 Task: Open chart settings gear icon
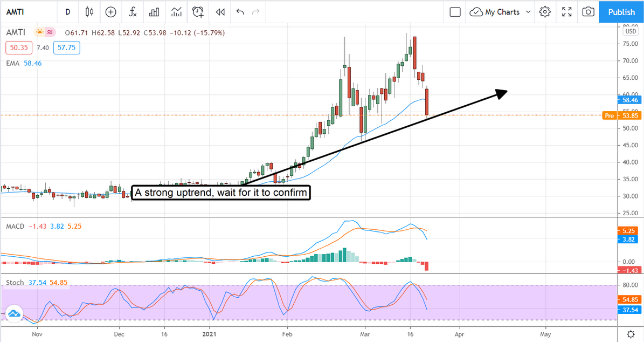pyautogui.click(x=545, y=12)
